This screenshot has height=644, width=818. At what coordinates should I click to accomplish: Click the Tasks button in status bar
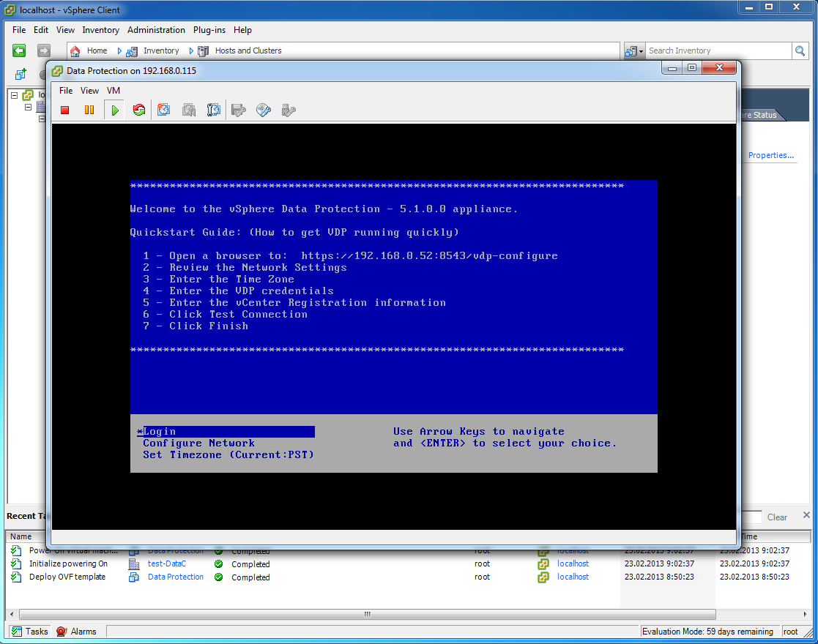(30, 632)
